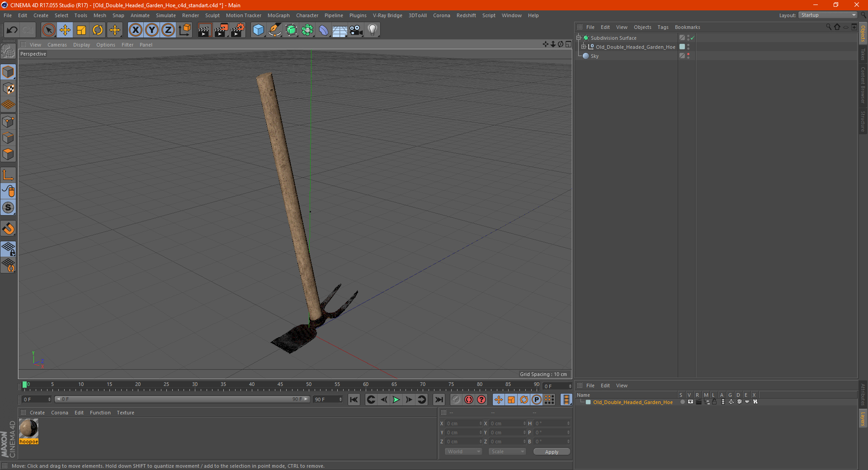Open material manager Texture menu

[125, 413]
